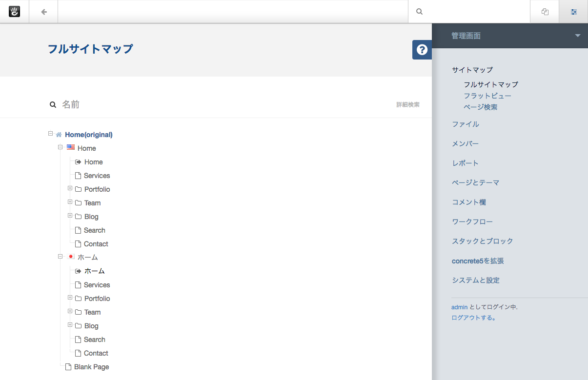Open サイトマップ in the dashboard menu
Image resolution: width=588 pixels, height=380 pixels.
point(472,70)
